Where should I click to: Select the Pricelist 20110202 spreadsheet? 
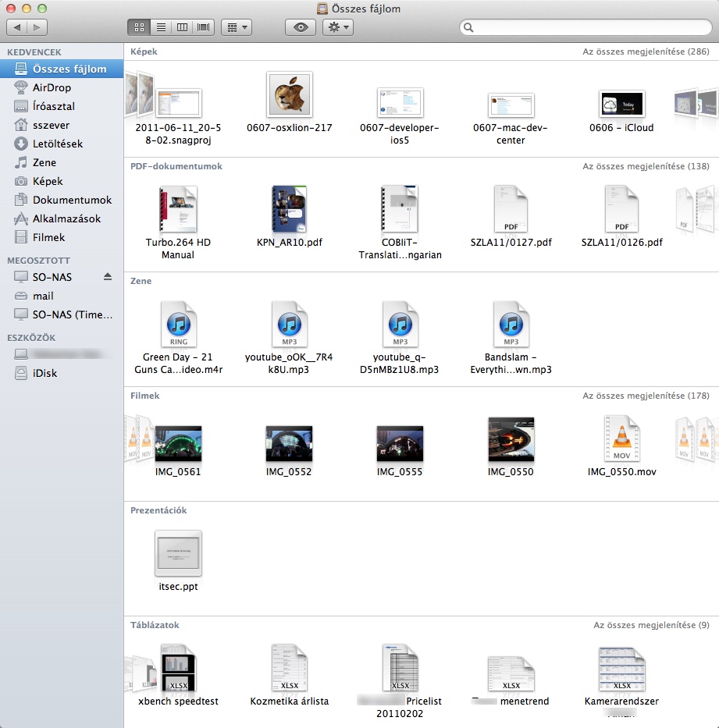click(x=400, y=668)
